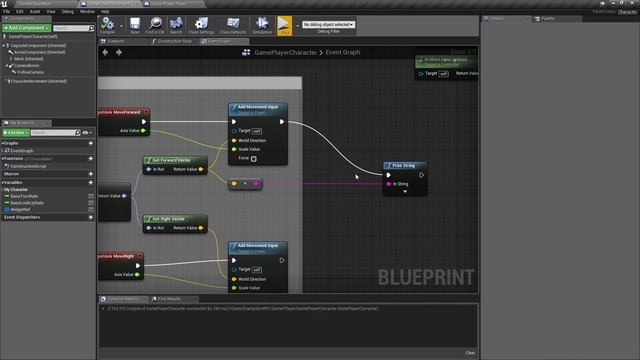This screenshot has height=360, width=640.
Task: Open the File menu
Action: tap(7, 11)
